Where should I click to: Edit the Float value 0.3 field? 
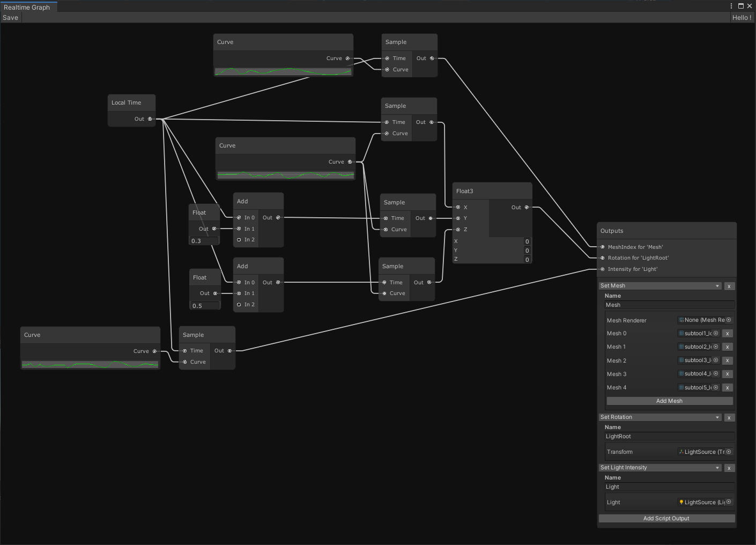204,241
